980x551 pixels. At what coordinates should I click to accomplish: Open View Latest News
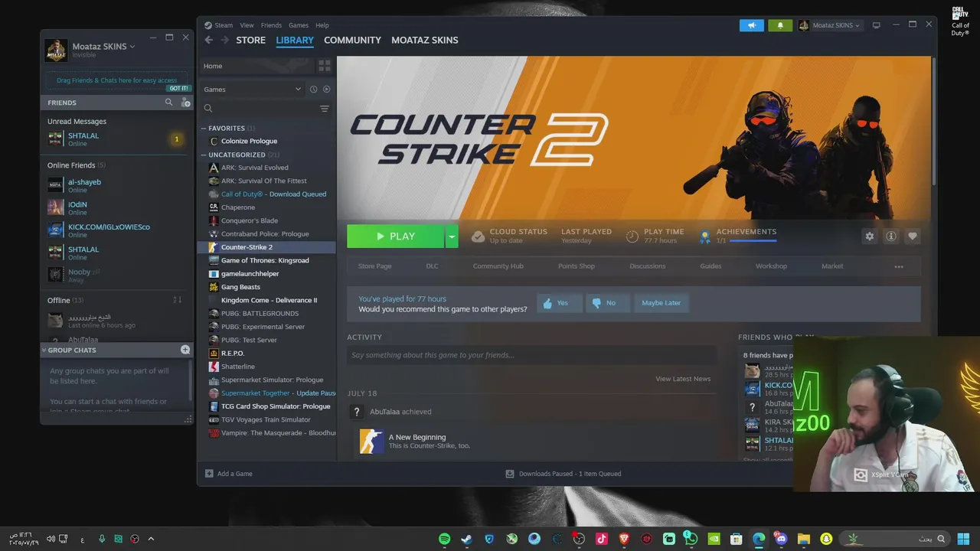pos(683,379)
